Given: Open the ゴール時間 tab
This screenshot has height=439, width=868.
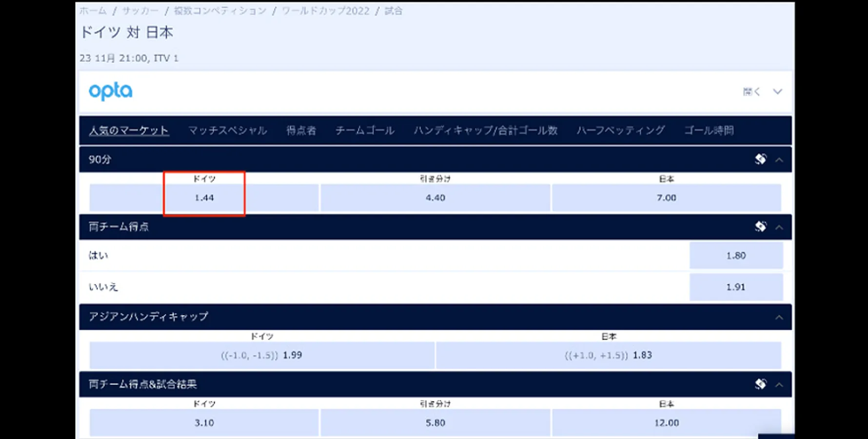Looking at the screenshot, I should (x=709, y=130).
